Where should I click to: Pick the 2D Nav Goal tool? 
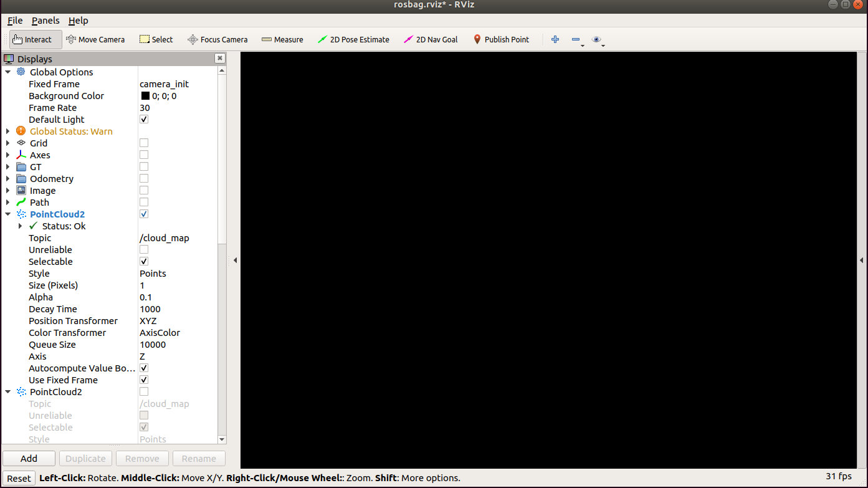click(x=430, y=39)
